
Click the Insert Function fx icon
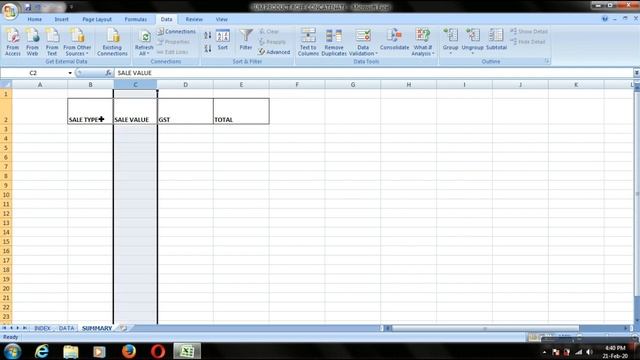point(108,73)
